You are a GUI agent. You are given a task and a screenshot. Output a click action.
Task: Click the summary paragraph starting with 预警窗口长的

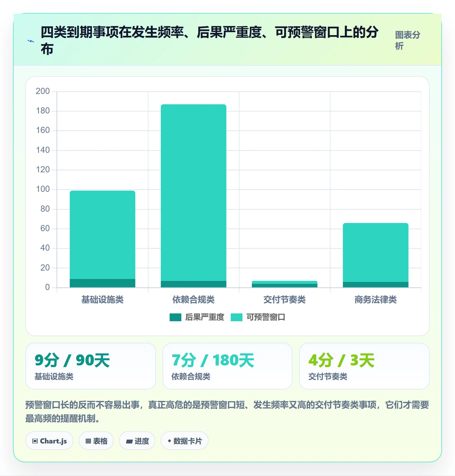click(x=227, y=412)
